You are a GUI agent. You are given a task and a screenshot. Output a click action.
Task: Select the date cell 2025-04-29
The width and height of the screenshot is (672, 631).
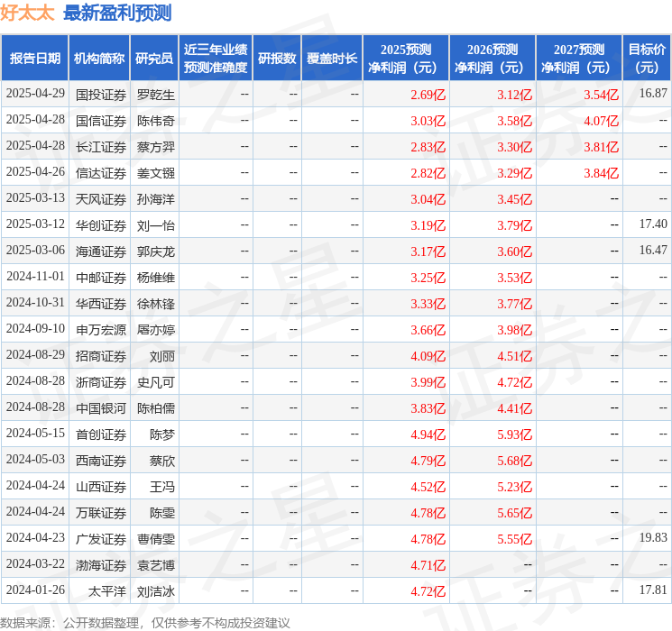click(x=35, y=94)
